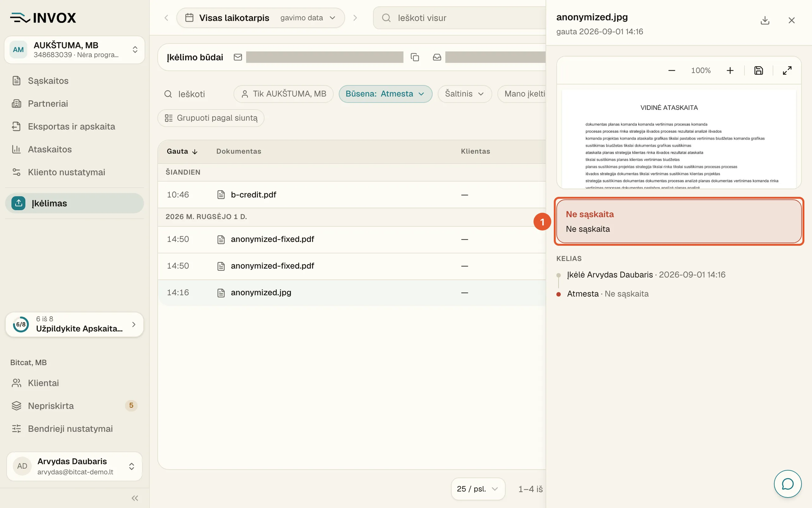Close the anonymized.jpg detail panel

[x=791, y=21]
